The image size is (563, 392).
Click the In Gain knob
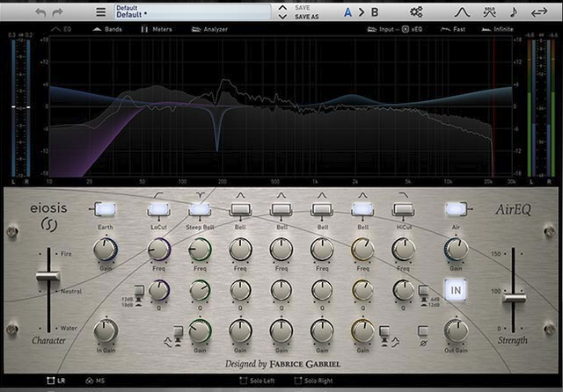106,331
